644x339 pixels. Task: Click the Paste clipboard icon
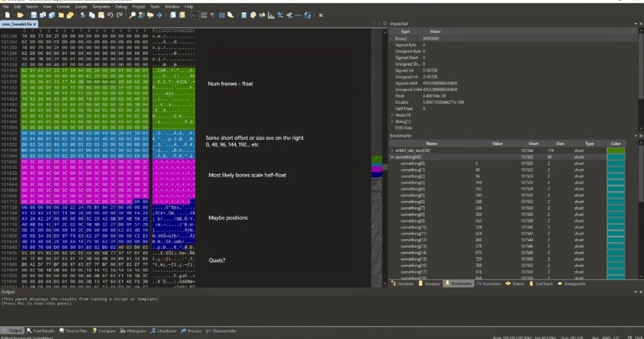click(x=101, y=14)
